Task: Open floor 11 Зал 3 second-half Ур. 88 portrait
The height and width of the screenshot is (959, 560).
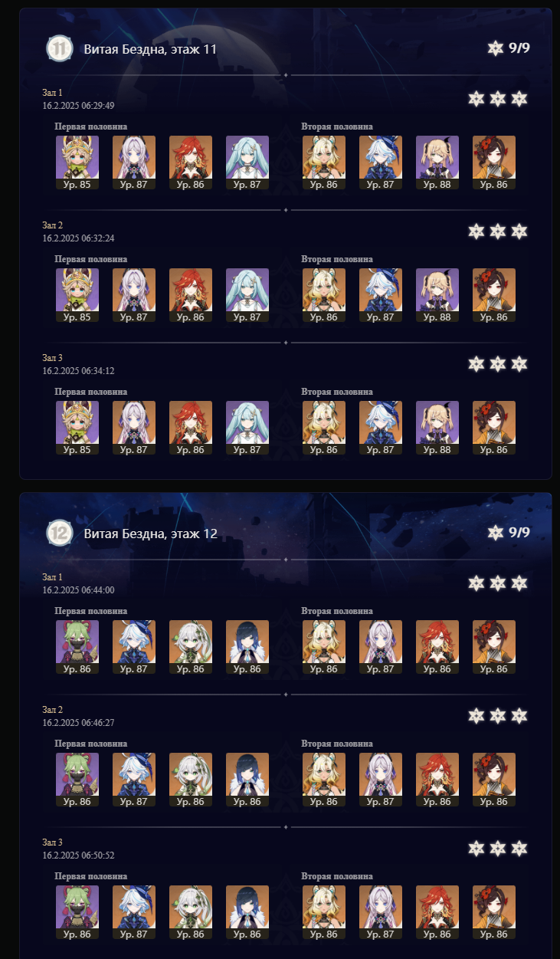Action: (437, 428)
